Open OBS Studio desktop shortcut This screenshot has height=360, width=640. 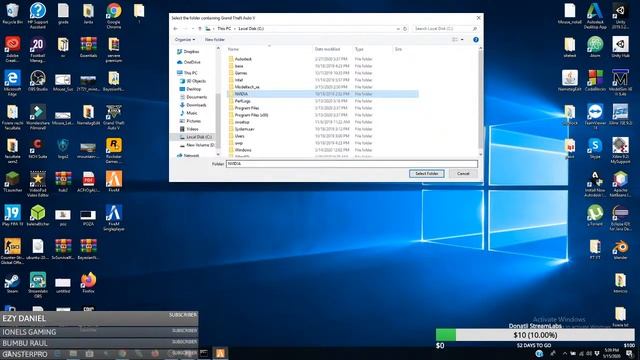38,80
